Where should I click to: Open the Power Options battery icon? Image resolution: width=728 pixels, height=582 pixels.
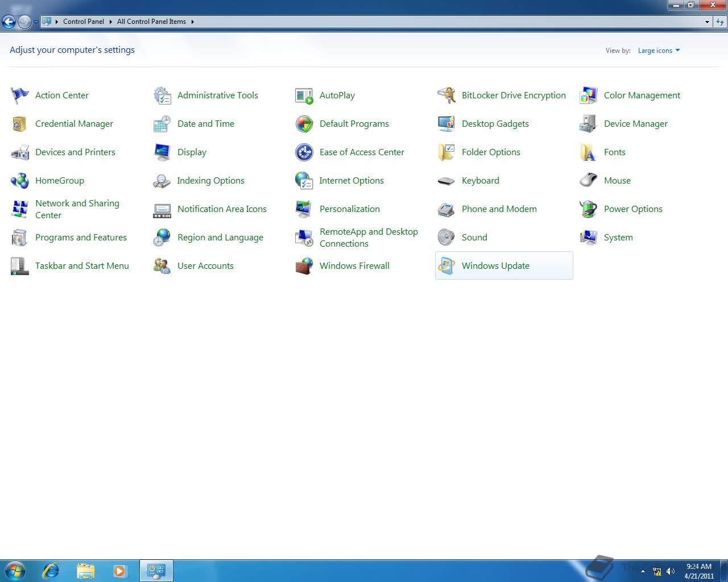[589, 209]
